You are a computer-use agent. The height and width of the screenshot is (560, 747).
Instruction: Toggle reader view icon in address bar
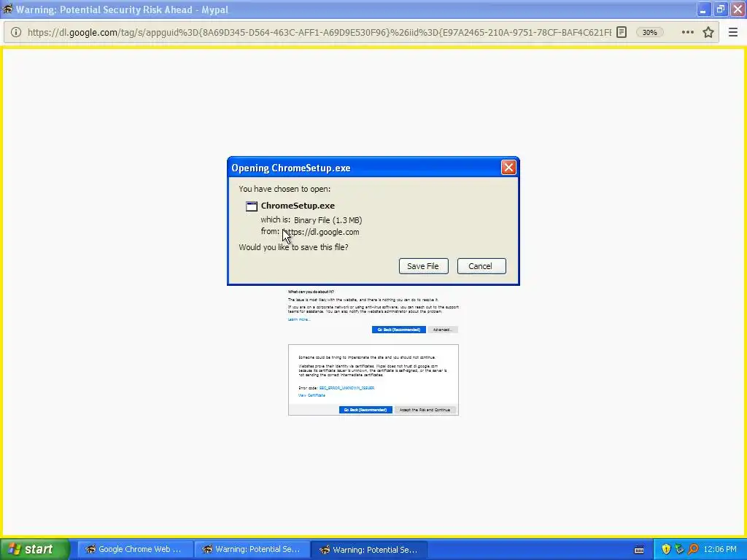pos(622,32)
